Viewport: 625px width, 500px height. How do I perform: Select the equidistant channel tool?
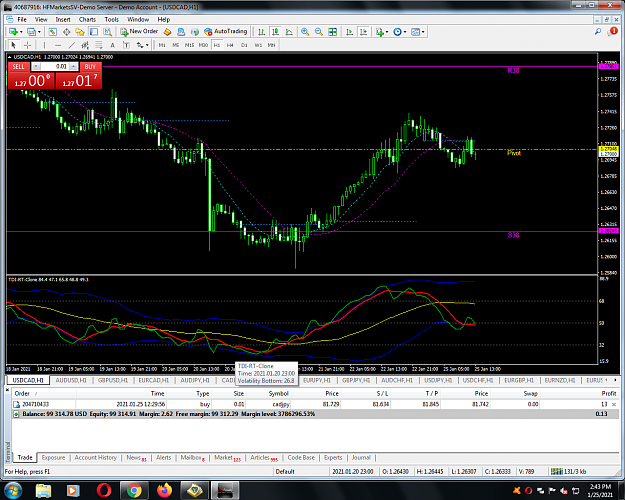coord(85,45)
